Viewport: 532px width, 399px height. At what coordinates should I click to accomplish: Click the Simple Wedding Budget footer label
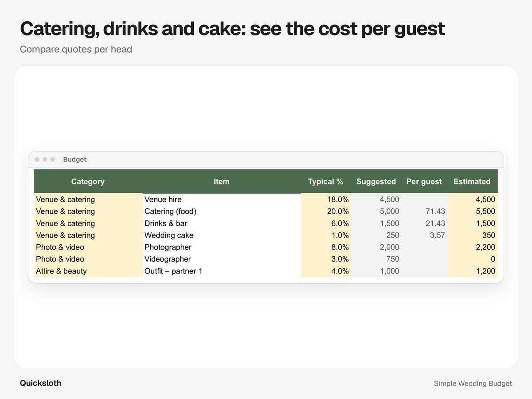tap(473, 383)
